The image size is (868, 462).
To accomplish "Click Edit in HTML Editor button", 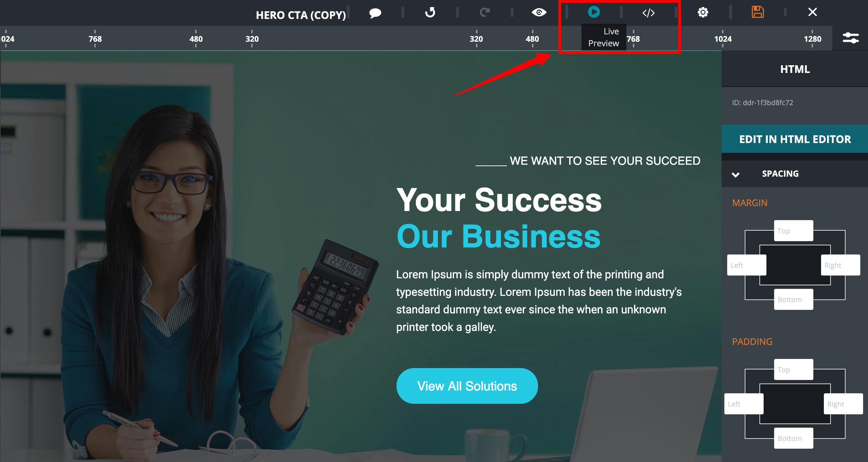I will pos(795,139).
